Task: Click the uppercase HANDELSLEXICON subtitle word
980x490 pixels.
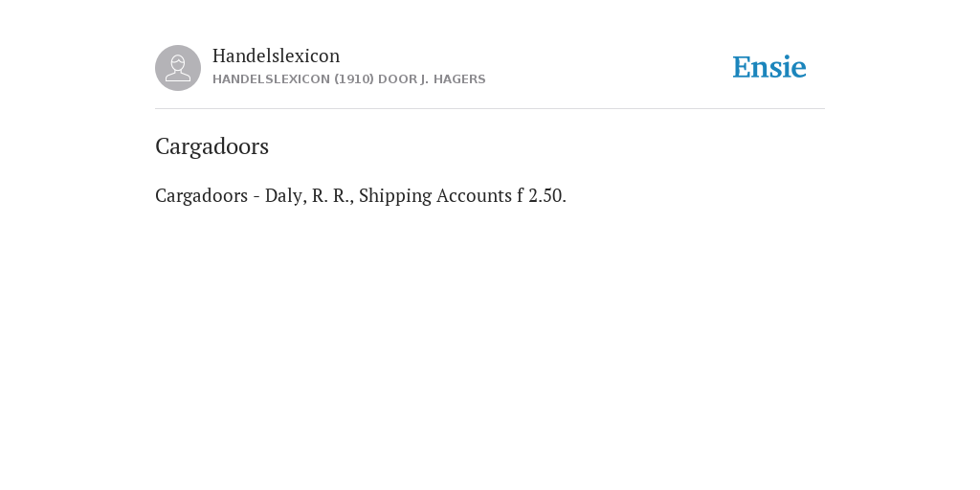Action: pos(271,79)
